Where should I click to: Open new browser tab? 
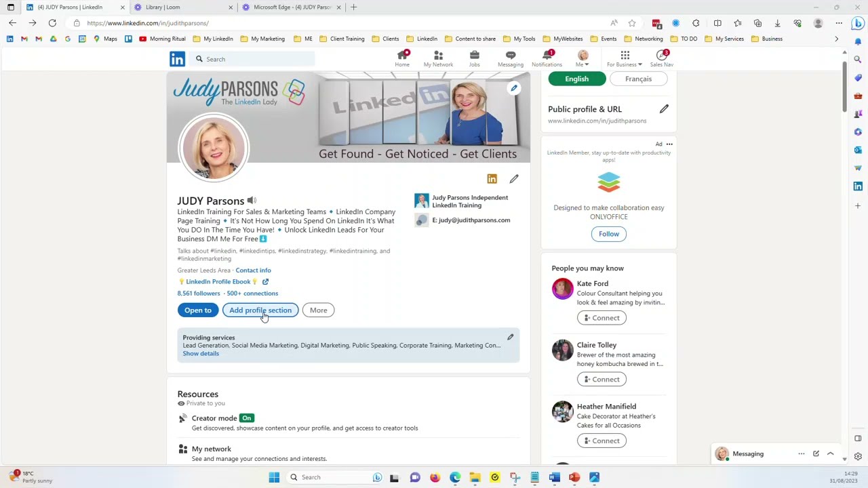(x=353, y=7)
